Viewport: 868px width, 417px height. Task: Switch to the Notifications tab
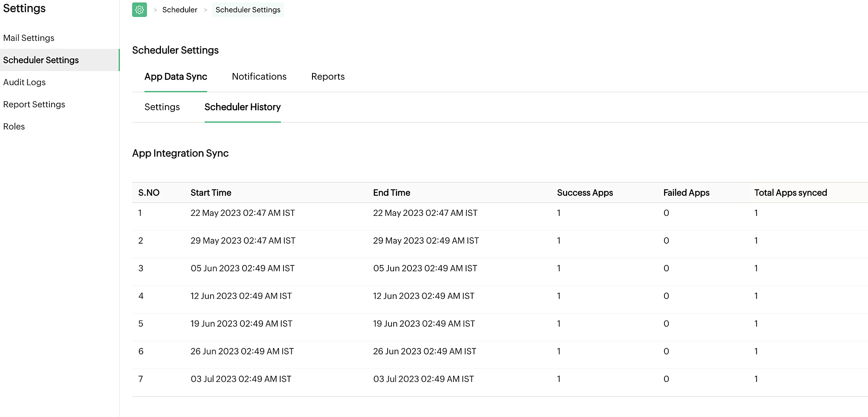tap(259, 76)
